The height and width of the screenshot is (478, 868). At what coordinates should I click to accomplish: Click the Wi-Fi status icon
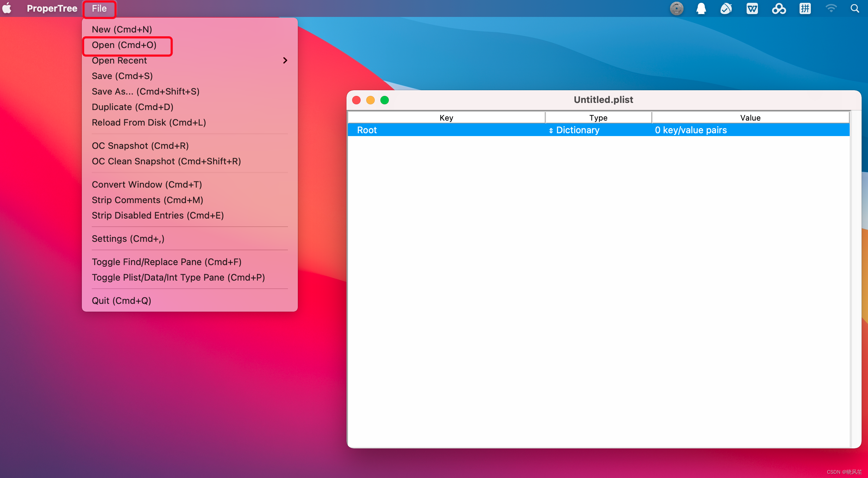click(831, 8)
